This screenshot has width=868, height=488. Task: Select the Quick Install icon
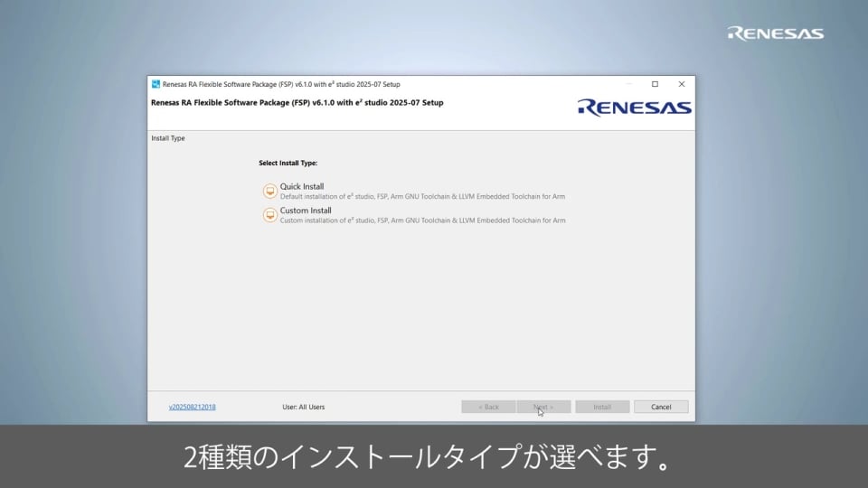pos(269,191)
